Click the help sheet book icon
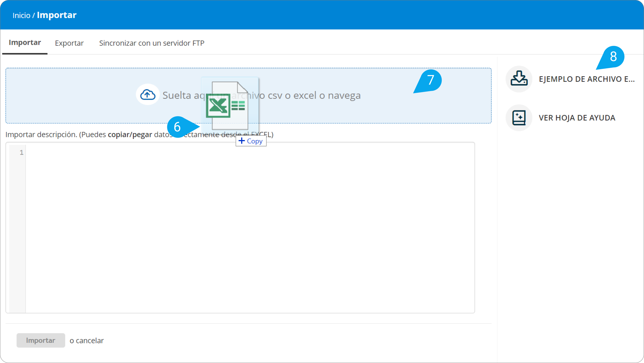Image resolution: width=644 pixels, height=363 pixels. click(x=519, y=118)
